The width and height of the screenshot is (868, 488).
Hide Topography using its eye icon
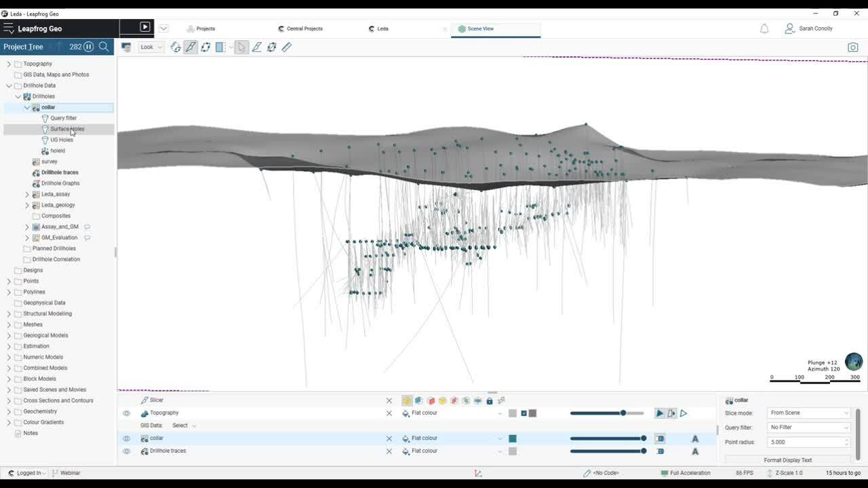[126, 413]
